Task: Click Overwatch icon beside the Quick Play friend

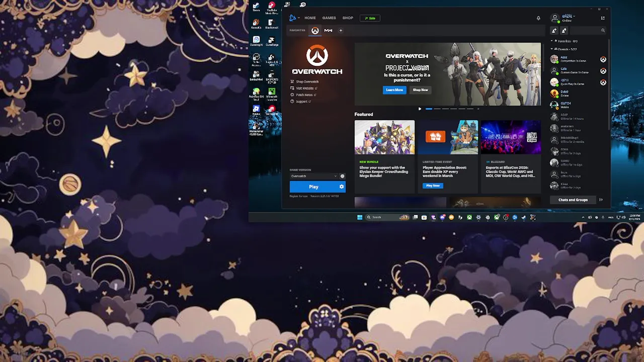Action: click(x=603, y=82)
